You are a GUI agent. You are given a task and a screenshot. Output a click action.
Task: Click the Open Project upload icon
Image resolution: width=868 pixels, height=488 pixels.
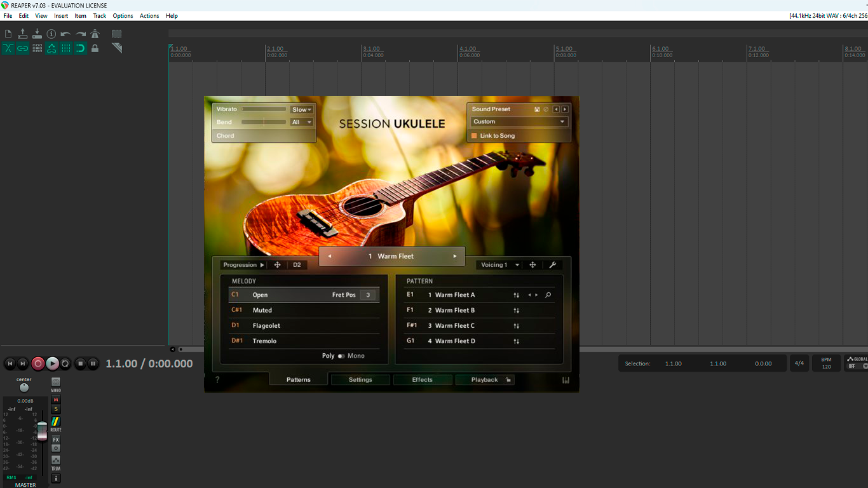pos(23,34)
